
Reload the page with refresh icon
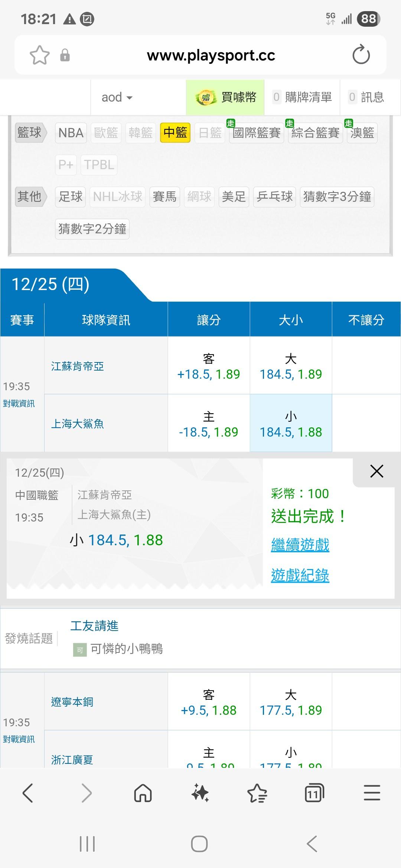coord(361,55)
